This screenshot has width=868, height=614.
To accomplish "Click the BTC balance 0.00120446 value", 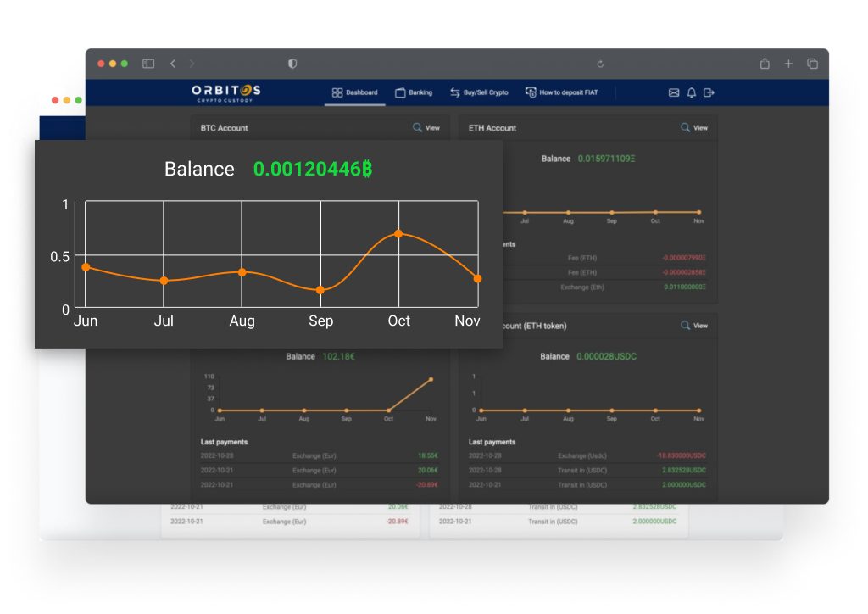I will coord(313,169).
